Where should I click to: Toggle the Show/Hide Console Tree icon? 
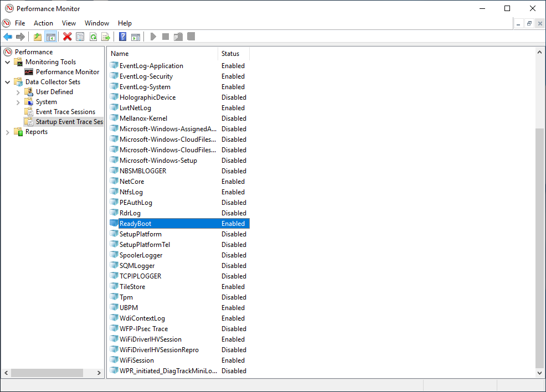51,37
